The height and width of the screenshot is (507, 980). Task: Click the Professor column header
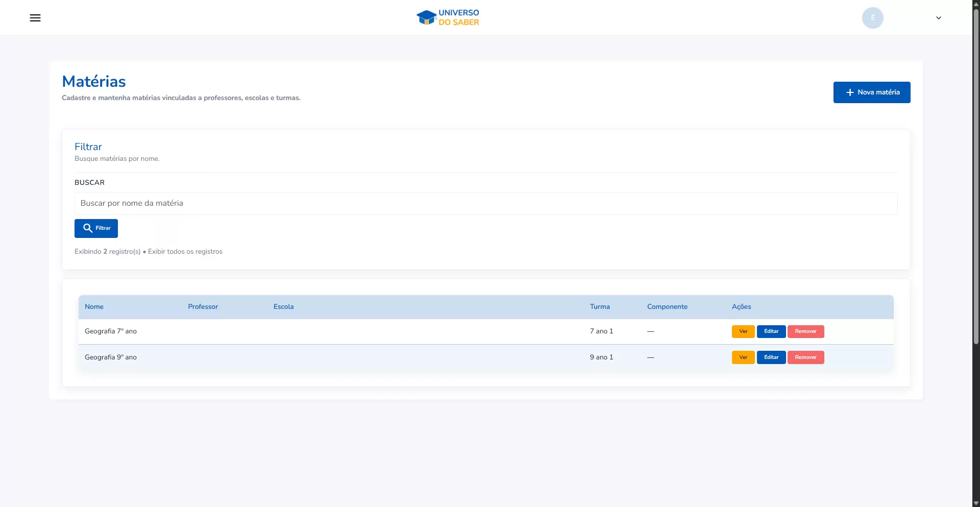(203, 307)
